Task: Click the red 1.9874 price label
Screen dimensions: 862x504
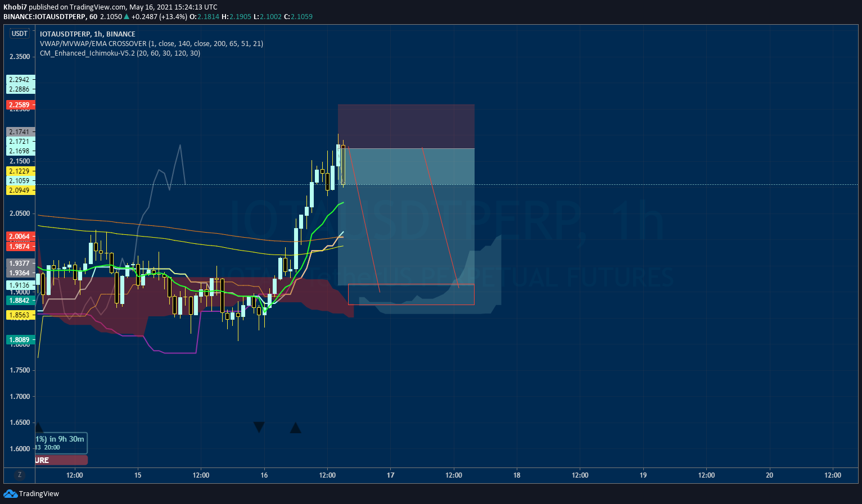Action: (20, 246)
